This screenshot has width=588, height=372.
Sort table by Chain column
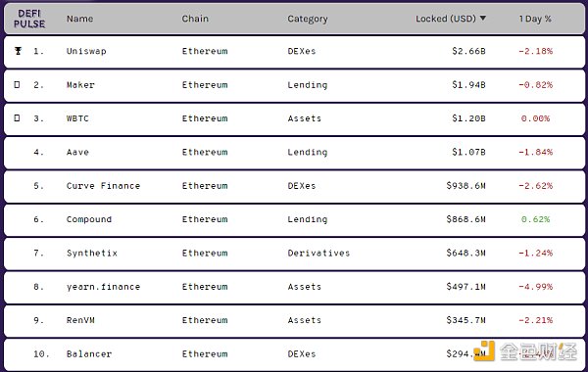(195, 19)
